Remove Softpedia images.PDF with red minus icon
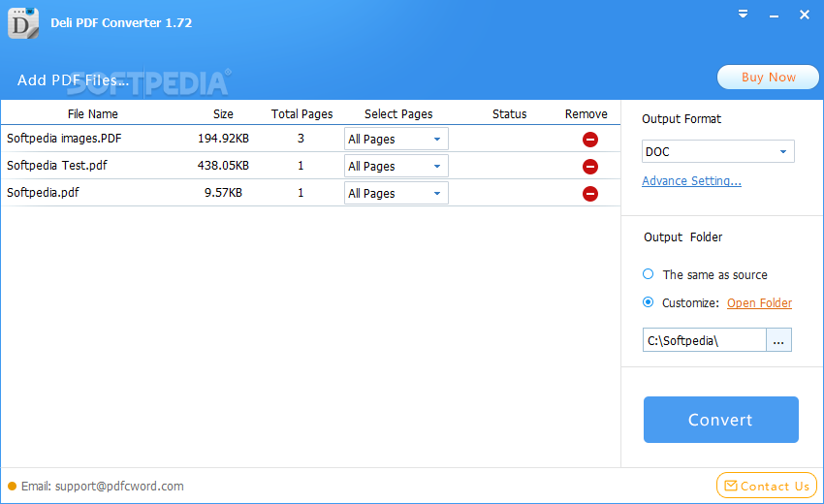Image resolution: width=824 pixels, height=504 pixels. click(x=590, y=140)
